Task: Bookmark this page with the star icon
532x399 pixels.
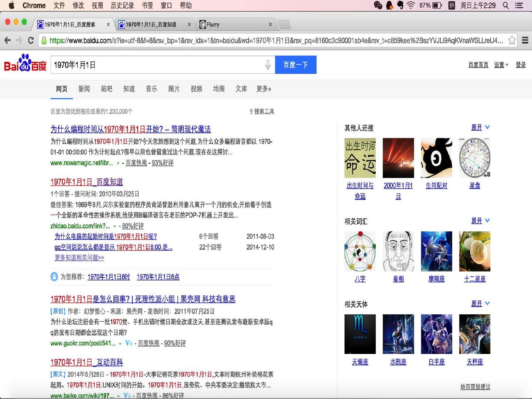Action: (x=512, y=40)
